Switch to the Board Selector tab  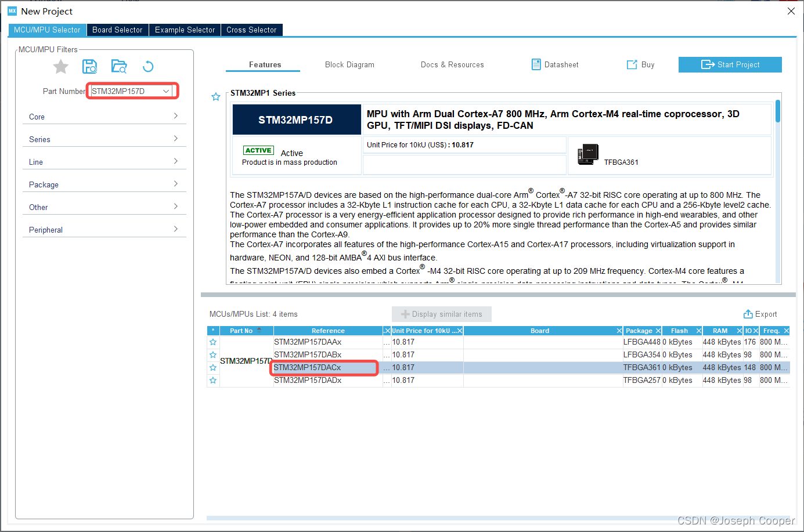tap(117, 30)
